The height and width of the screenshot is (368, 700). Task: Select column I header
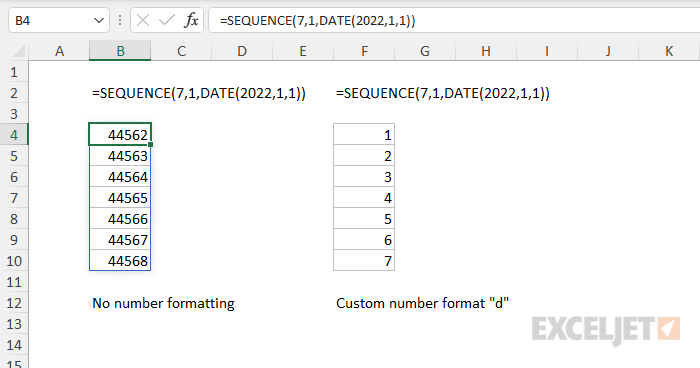pos(547,51)
